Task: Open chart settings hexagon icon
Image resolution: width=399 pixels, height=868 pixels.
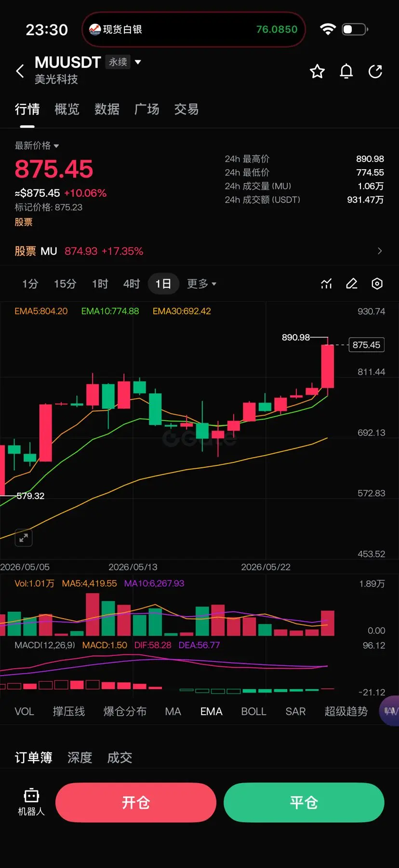Action: tap(377, 284)
